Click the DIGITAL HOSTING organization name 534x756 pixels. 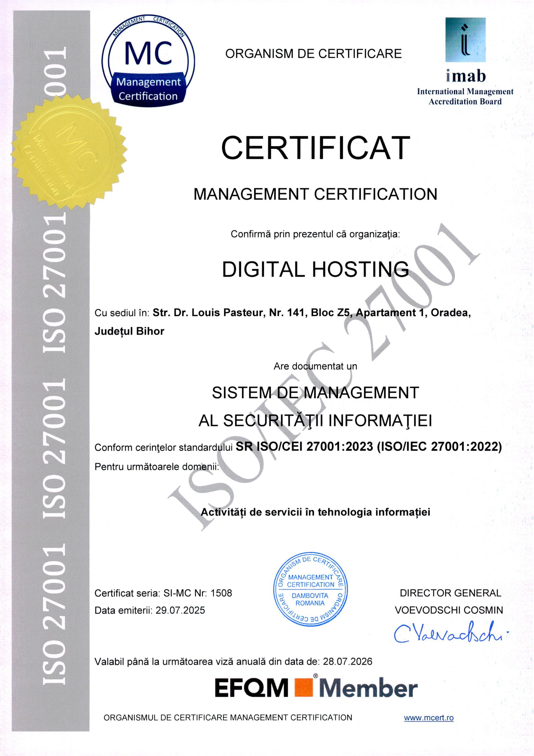315,269
